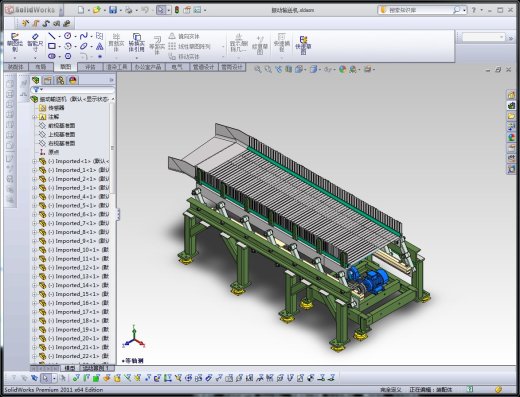
Task: Expand the Imported_5<1> tree node
Action: pyautogui.click(x=34, y=206)
